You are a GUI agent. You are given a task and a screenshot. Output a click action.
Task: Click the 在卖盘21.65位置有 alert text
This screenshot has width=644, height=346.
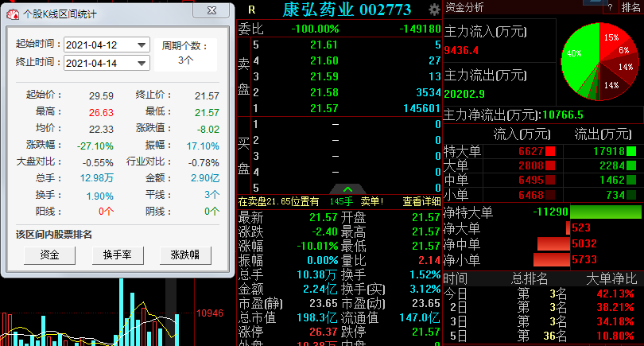(x=278, y=201)
